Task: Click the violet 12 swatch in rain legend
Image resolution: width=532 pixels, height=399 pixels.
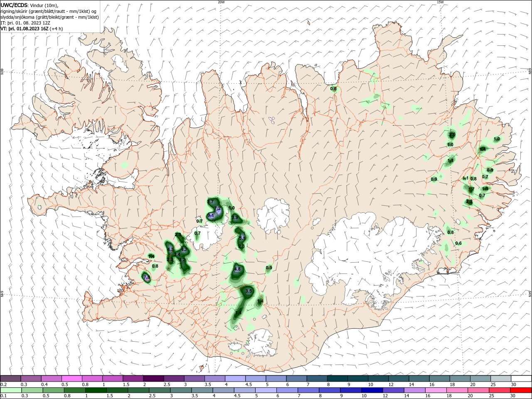Action: point(393,391)
